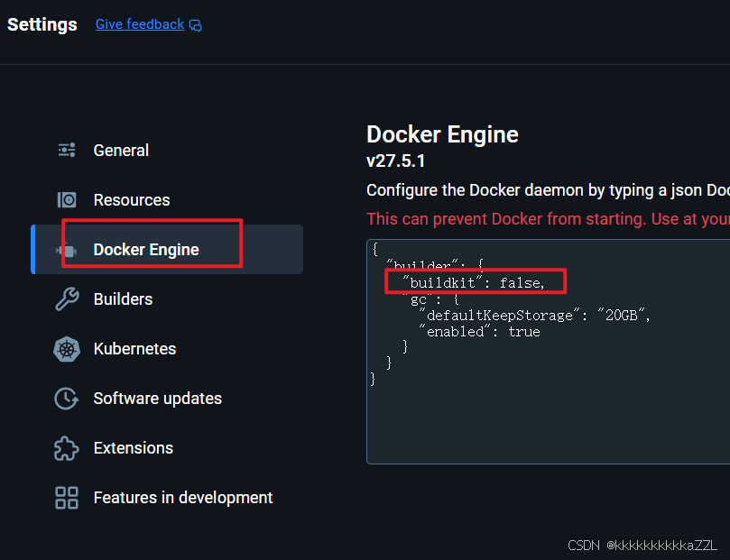730x560 pixels.
Task: Click the Configure the Docker daemon description
Action: 548,190
